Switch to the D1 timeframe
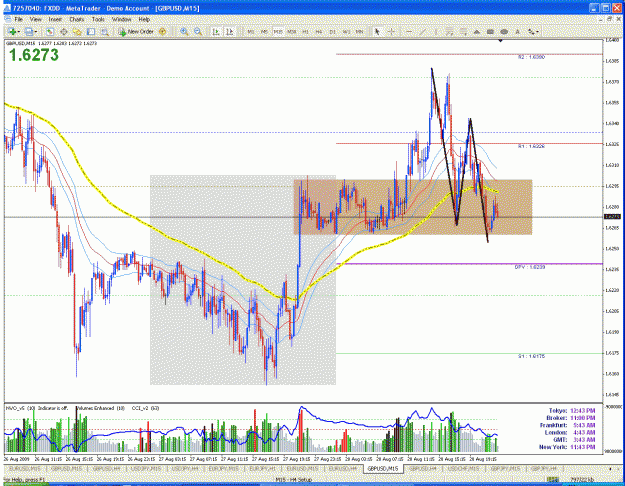 (x=332, y=31)
